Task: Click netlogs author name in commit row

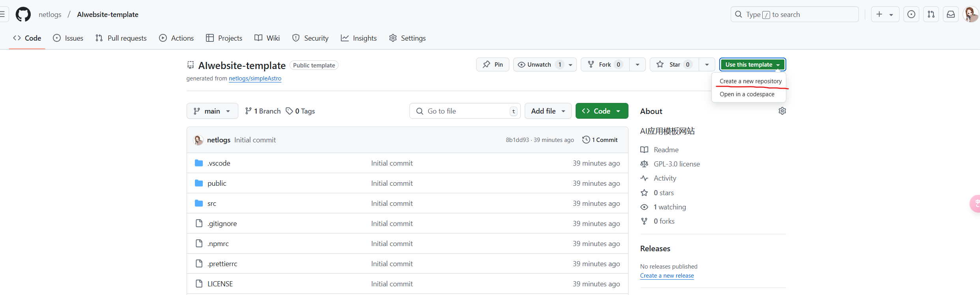Action: (x=219, y=140)
